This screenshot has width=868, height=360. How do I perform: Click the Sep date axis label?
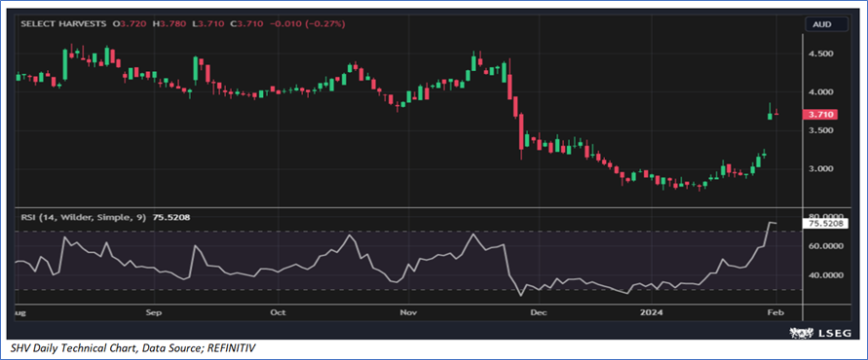pos(155,312)
